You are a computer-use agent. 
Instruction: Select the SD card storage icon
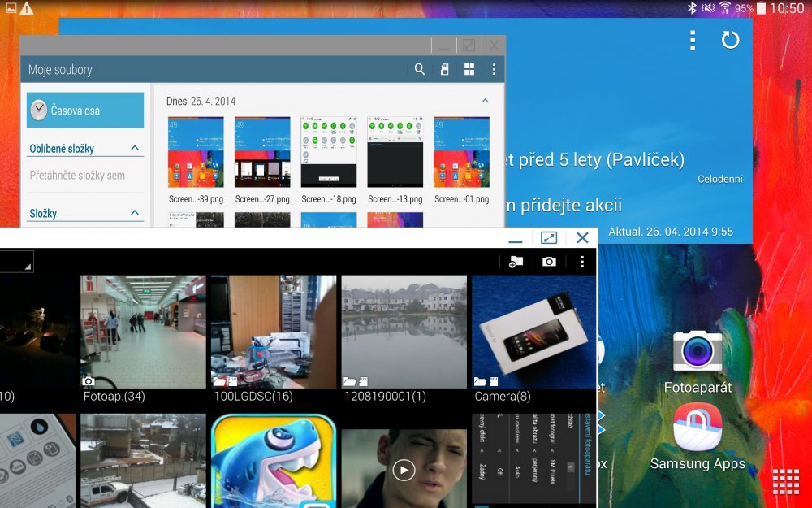click(x=444, y=69)
